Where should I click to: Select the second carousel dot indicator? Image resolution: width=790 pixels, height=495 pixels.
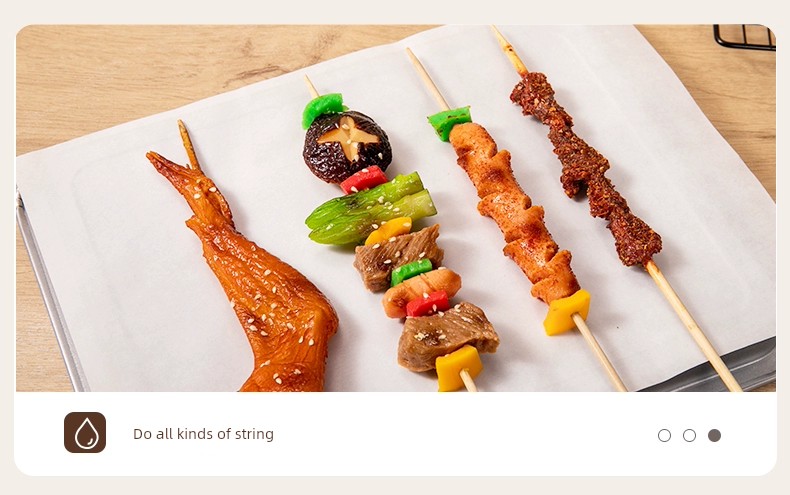tap(689, 436)
